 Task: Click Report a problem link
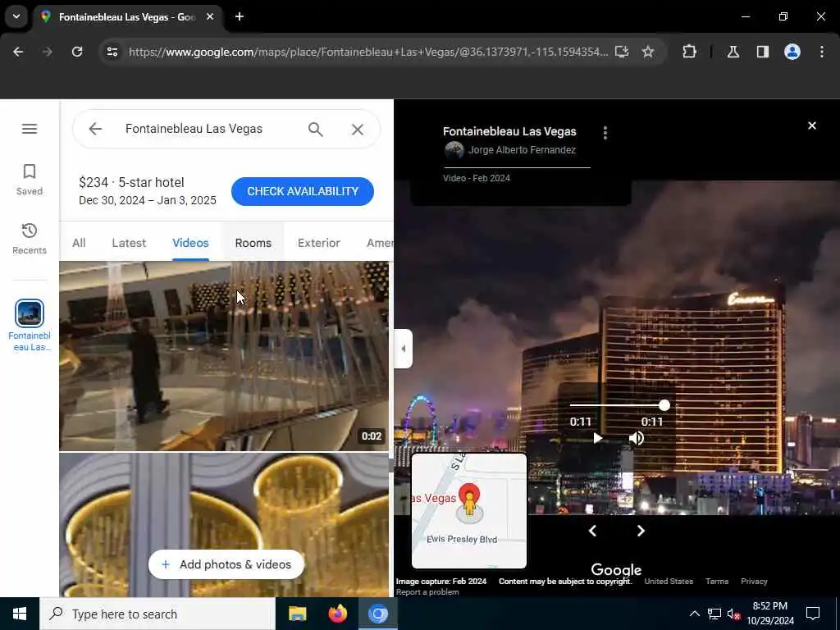[x=427, y=592]
